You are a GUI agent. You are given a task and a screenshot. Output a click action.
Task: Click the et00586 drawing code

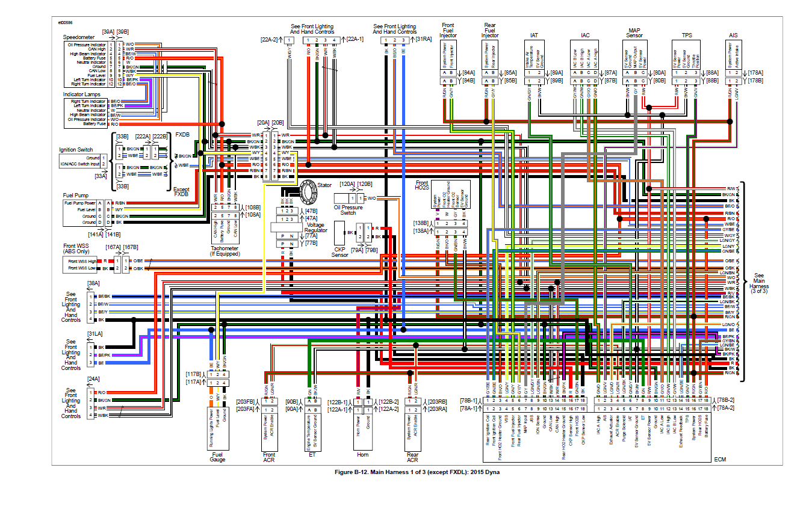(x=64, y=22)
